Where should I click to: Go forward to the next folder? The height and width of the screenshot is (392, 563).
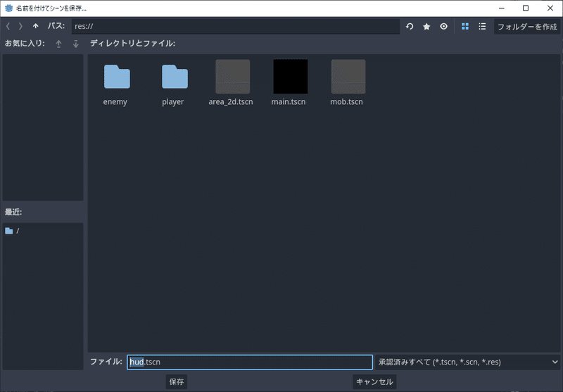point(20,26)
